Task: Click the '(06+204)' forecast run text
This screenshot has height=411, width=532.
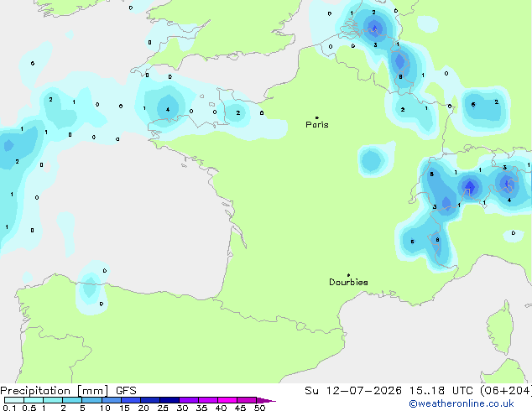Action: [506, 391]
